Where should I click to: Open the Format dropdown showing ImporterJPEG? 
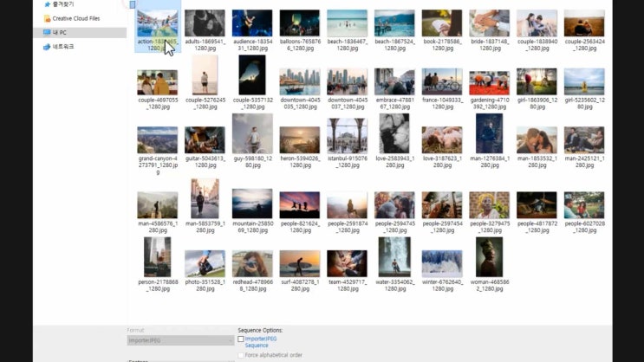pyautogui.click(x=181, y=340)
